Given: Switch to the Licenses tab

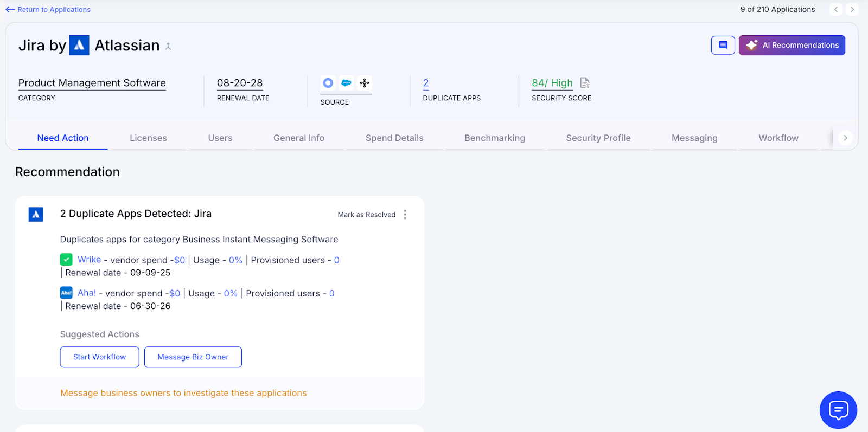Looking at the screenshot, I should (148, 138).
